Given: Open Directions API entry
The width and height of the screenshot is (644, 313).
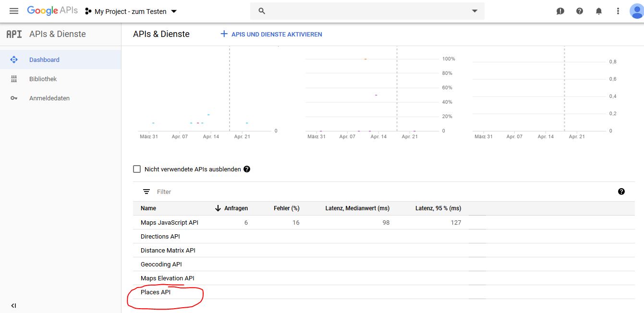Looking at the screenshot, I should tap(160, 236).
